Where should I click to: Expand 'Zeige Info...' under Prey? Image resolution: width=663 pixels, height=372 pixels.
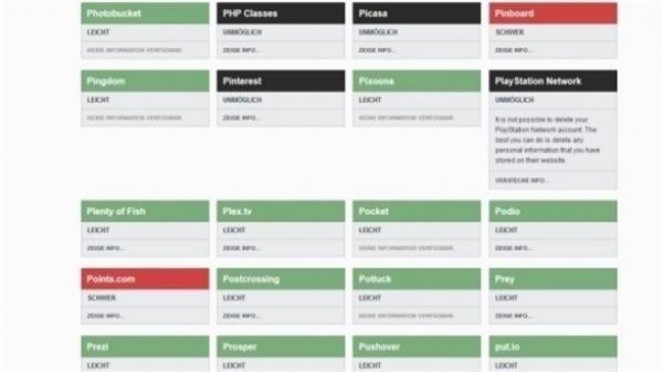coord(513,316)
